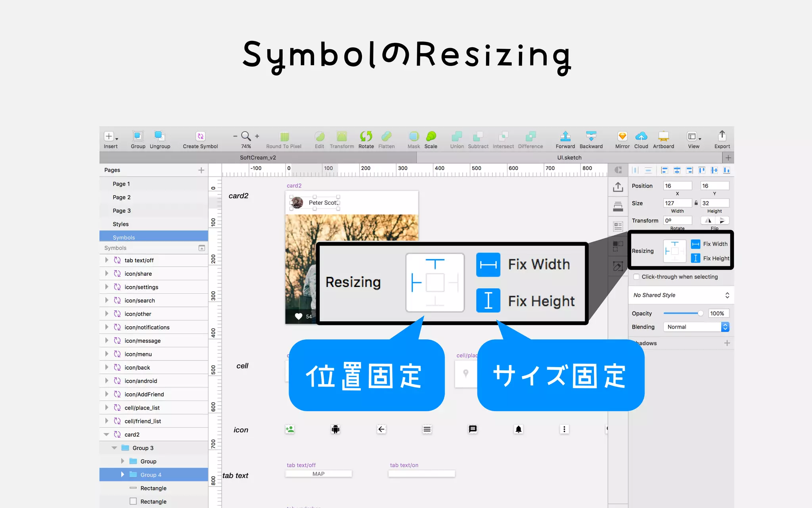Add a new page with the plus button
Image resolution: width=812 pixels, height=508 pixels.
201,170
